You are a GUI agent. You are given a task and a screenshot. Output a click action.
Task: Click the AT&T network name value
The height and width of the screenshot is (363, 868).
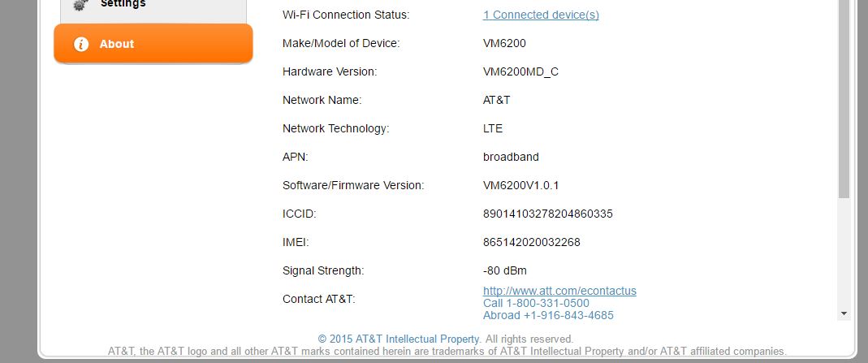[x=496, y=100]
